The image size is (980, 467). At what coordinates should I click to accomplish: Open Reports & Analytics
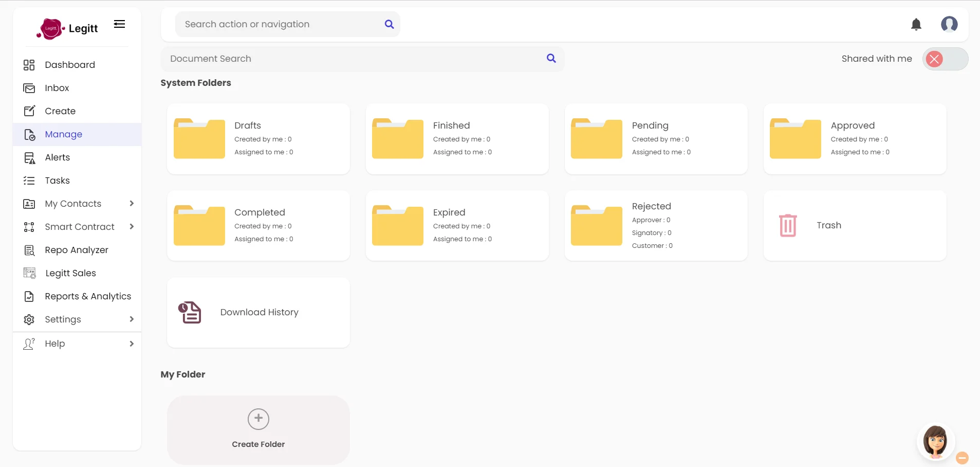pos(88,296)
